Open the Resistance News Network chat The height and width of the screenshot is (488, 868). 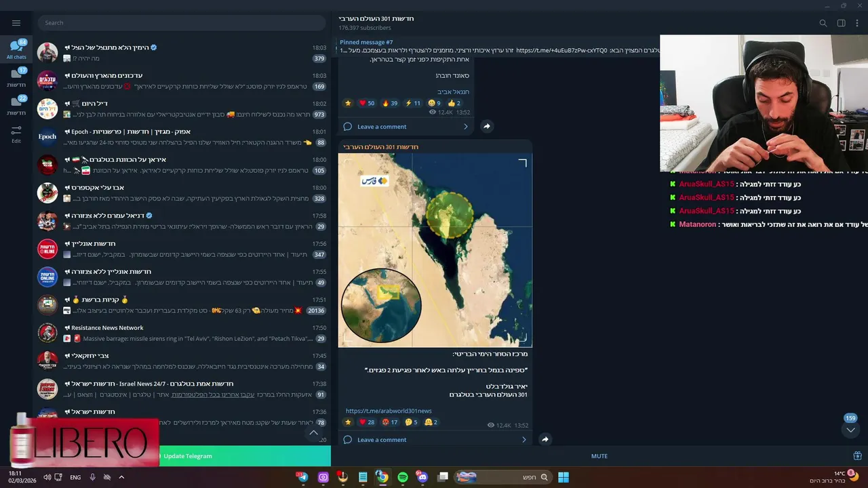click(182, 333)
